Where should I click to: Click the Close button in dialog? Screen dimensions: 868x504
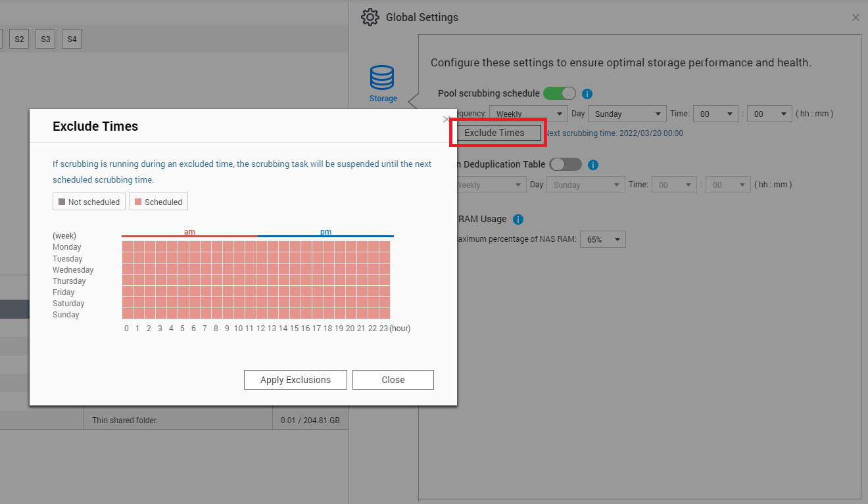(x=393, y=380)
